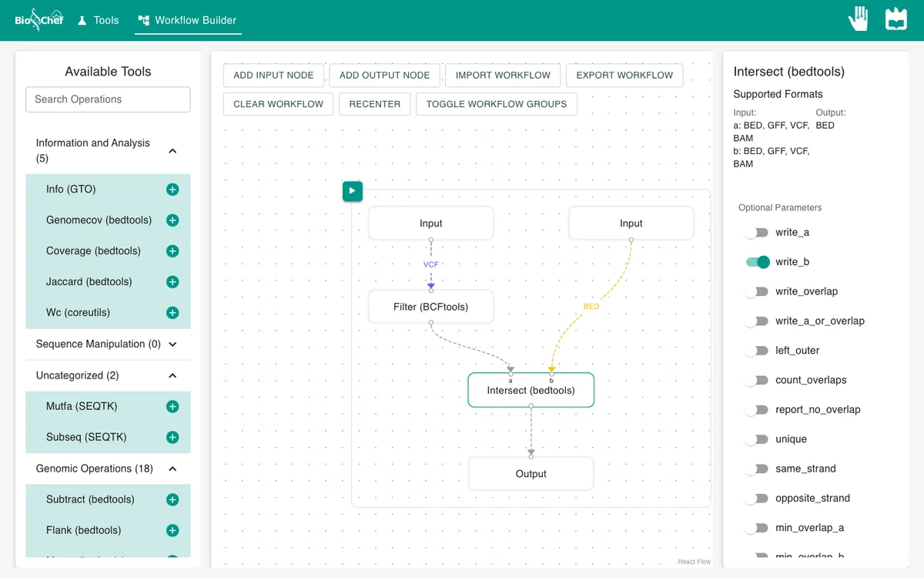The width and height of the screenshot is (924, 578).
Task: Import a workflow
Action: coord(503,76)
